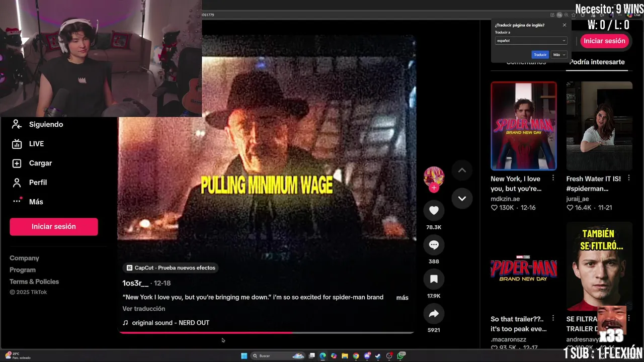Open the Perfil icon in sidebar
This screenshot has height=362, width=644.
tap(17, 183)
